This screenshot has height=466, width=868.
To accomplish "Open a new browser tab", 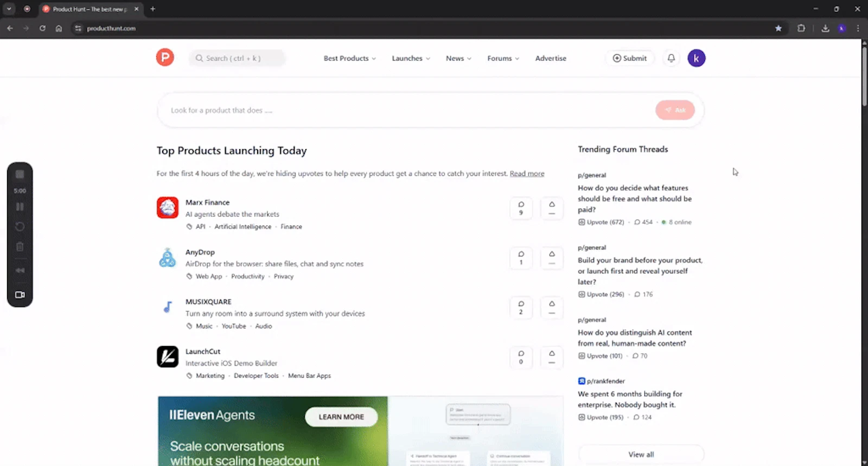I will coord(152,9).
